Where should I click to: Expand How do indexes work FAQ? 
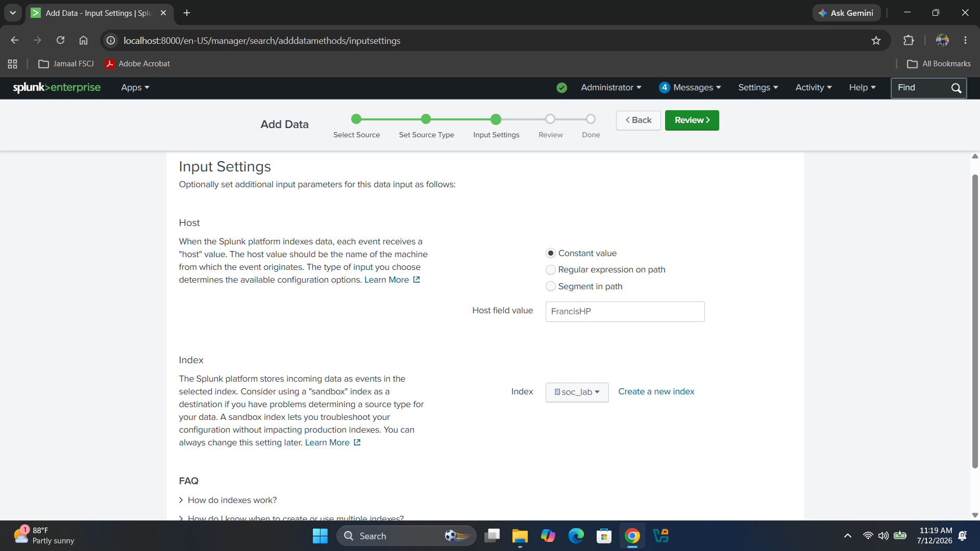228,500
